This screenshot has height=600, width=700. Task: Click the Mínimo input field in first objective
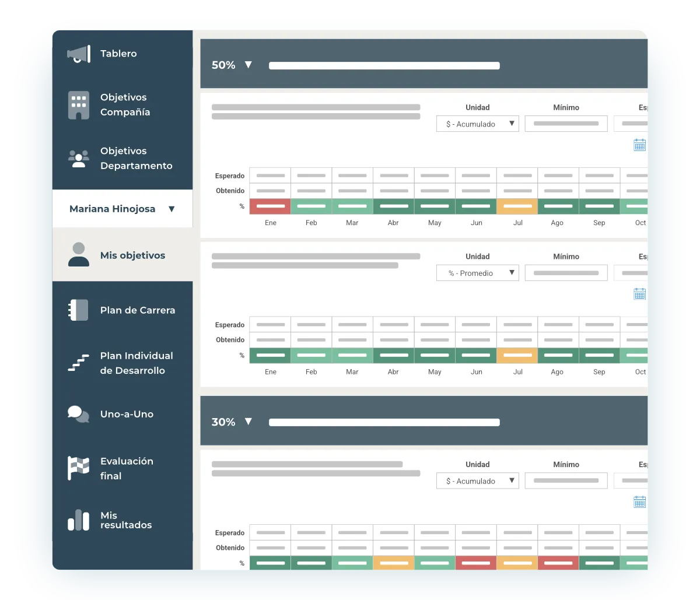tap(566, 124)
